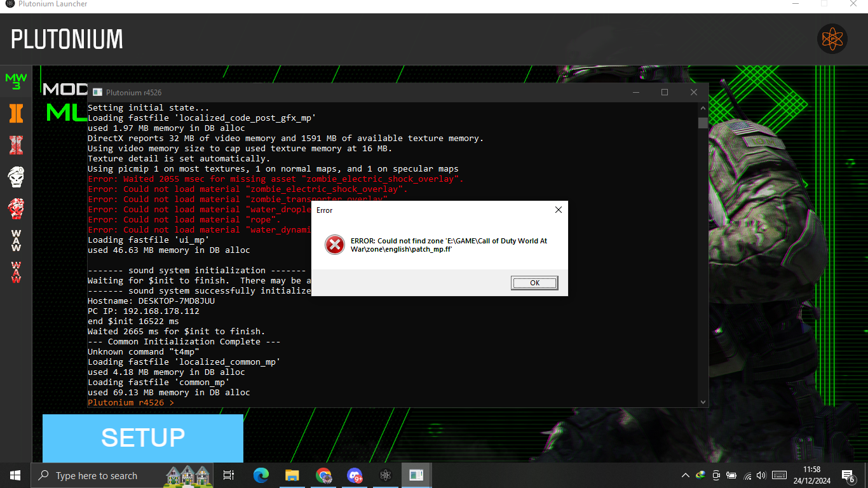This screenshot has height=488, width=868.
Task: Select the MW3 game in sidebar
Action: point(16,81)
